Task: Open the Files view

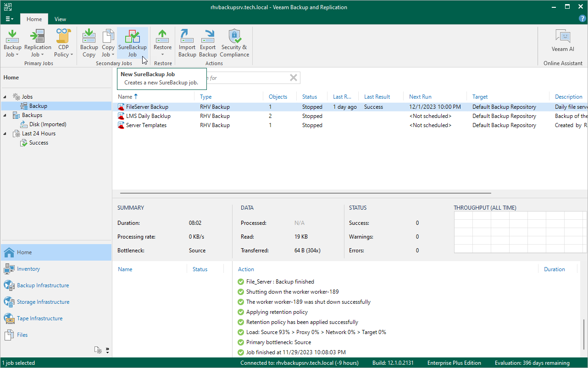Action: pyautogui.click(x=56, y=335)
